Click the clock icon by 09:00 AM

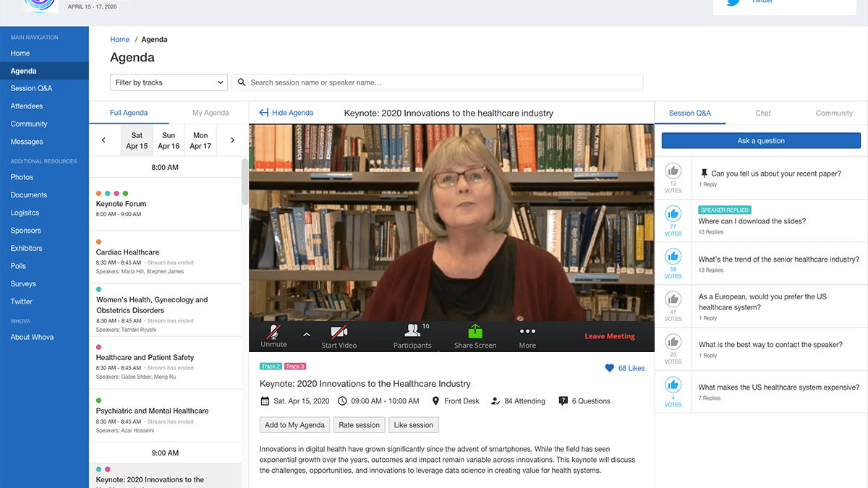[344, 401]
